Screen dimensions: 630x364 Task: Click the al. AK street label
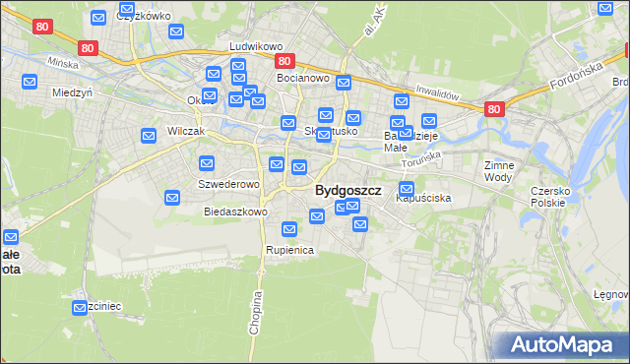tap(374, 21)
